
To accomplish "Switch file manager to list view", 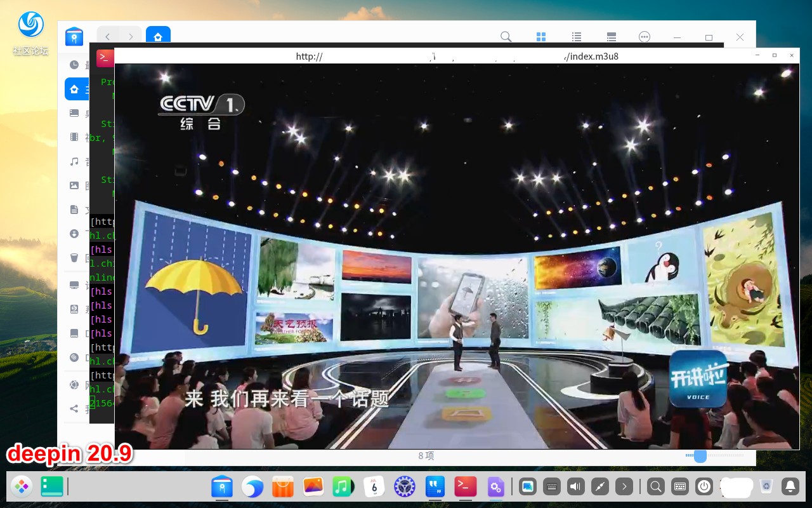I will (x=577, y=37).
